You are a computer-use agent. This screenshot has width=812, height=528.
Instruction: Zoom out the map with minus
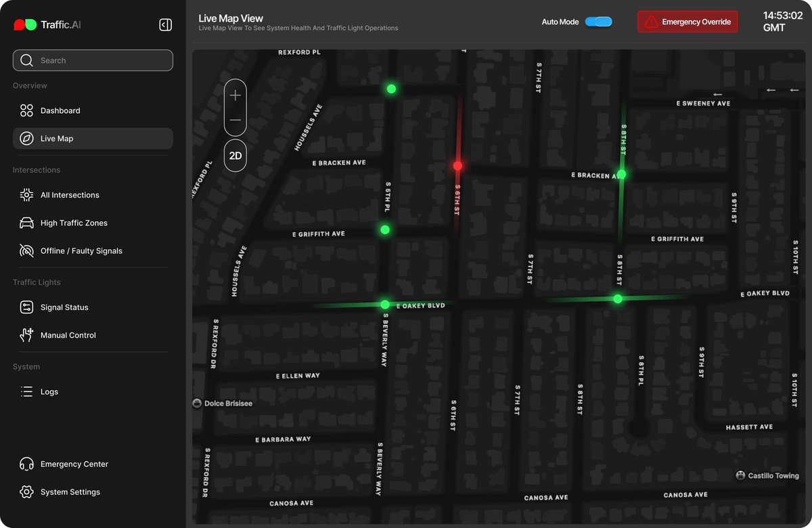point(235,120)
